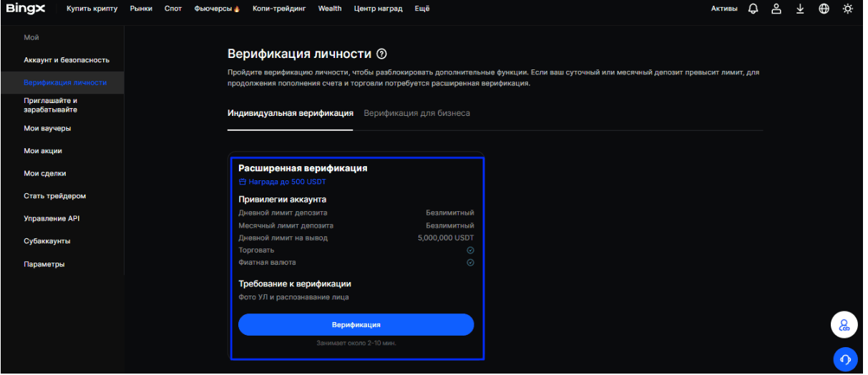Click Месячный лимит депозита row

coord(356,225)
